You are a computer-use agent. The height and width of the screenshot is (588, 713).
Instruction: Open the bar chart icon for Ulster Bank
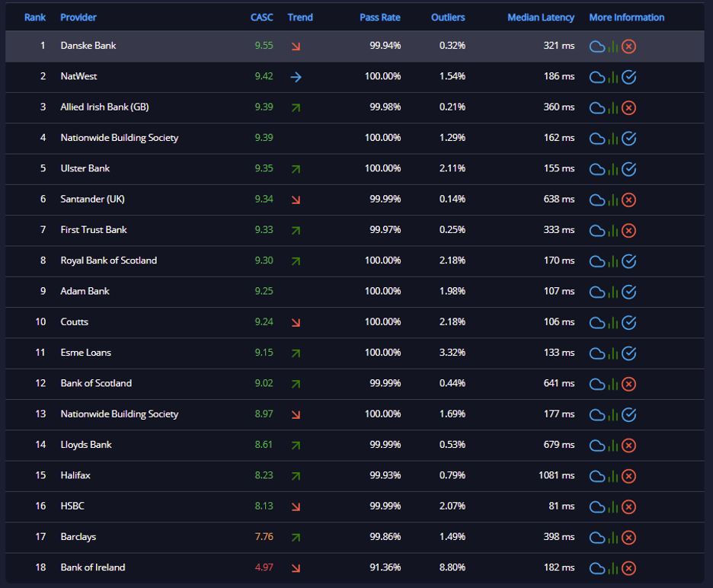click(x=613, y=169)
